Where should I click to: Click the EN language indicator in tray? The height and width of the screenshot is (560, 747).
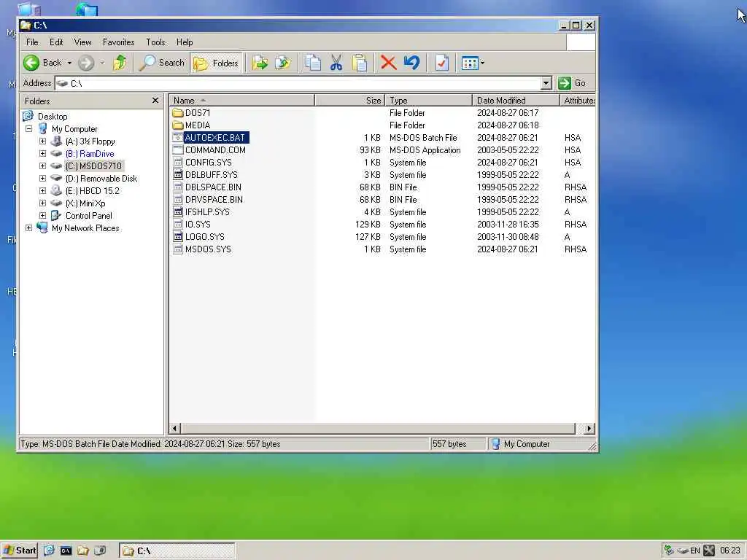pos(694,551)
